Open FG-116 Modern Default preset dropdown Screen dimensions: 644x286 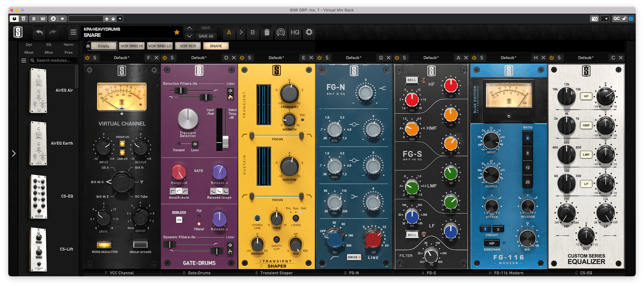(x=508, y=58)
